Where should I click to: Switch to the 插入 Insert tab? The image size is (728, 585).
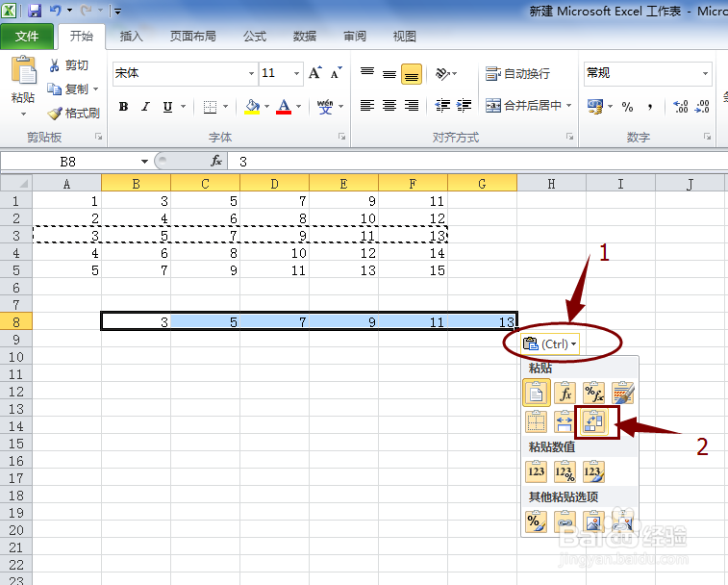coord(132,37)
